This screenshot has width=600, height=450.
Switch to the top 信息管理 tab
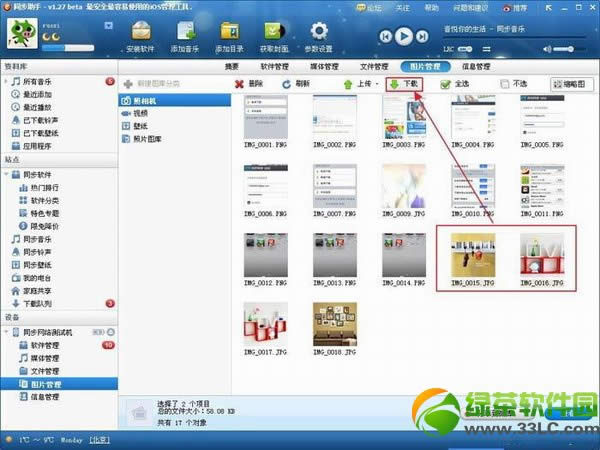(x=476, y=67)
